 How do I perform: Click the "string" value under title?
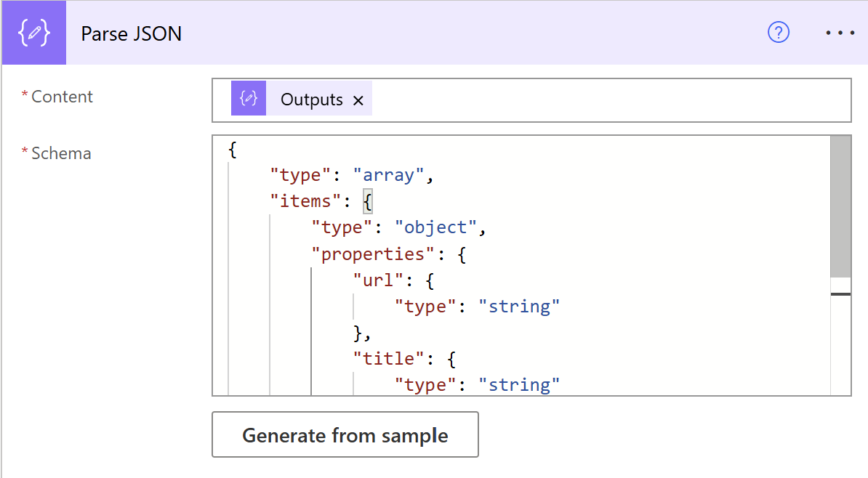click(519, 384)
